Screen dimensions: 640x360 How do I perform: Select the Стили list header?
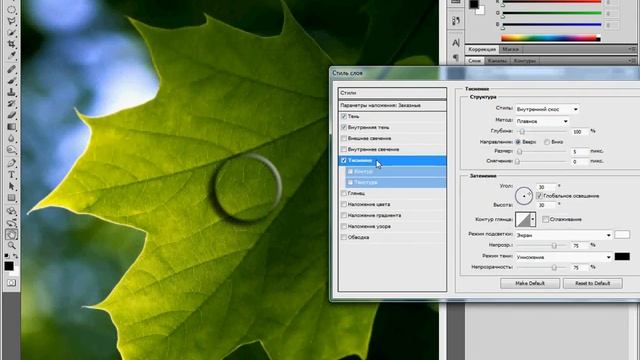point(392,93)
